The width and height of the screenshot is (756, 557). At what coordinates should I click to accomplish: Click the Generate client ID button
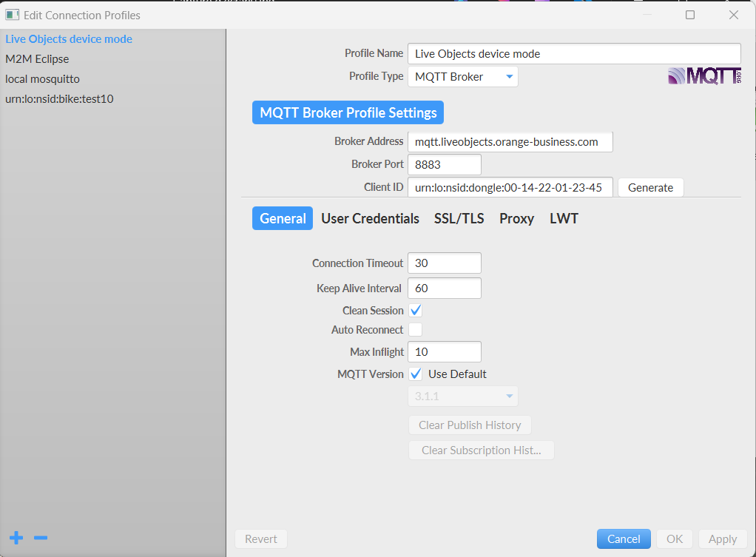pyautogui.click(x=650, y=188)
